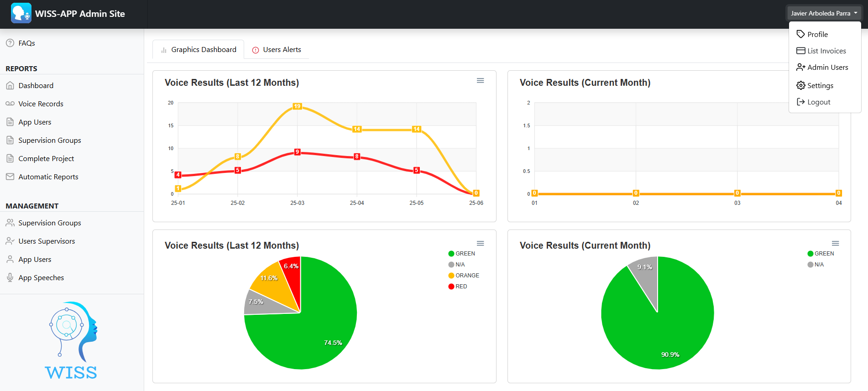Click the Users Supervisors person-check icon
The height and width of the screenshot is (391, 868).
[10, 241]
